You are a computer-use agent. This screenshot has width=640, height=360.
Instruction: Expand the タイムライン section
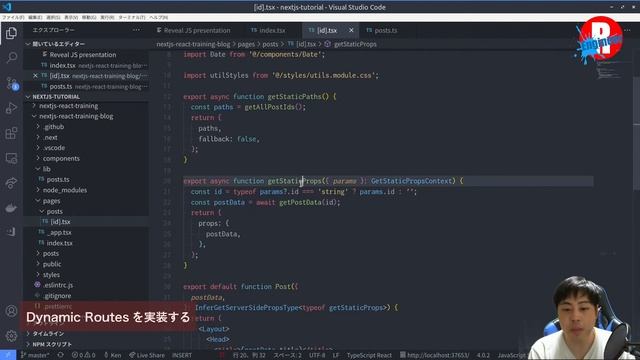(48, 333)
